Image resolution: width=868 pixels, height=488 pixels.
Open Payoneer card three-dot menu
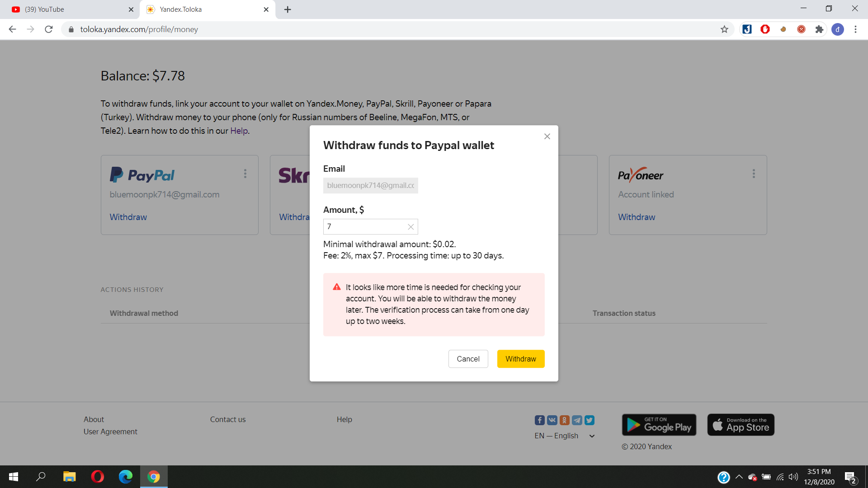[753, 174]
